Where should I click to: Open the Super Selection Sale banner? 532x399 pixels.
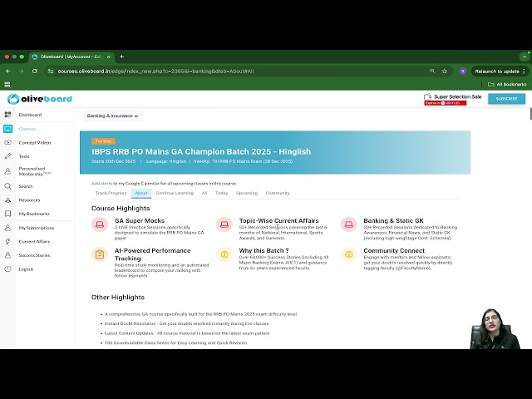[x=454, y=98]
